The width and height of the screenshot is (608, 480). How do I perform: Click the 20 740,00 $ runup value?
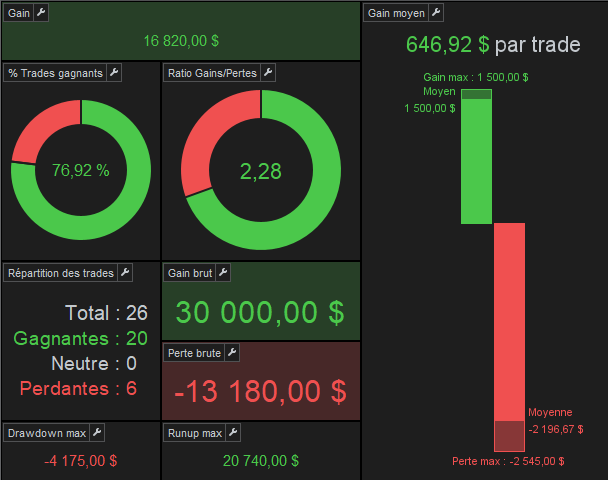click(x=261, y=461)
